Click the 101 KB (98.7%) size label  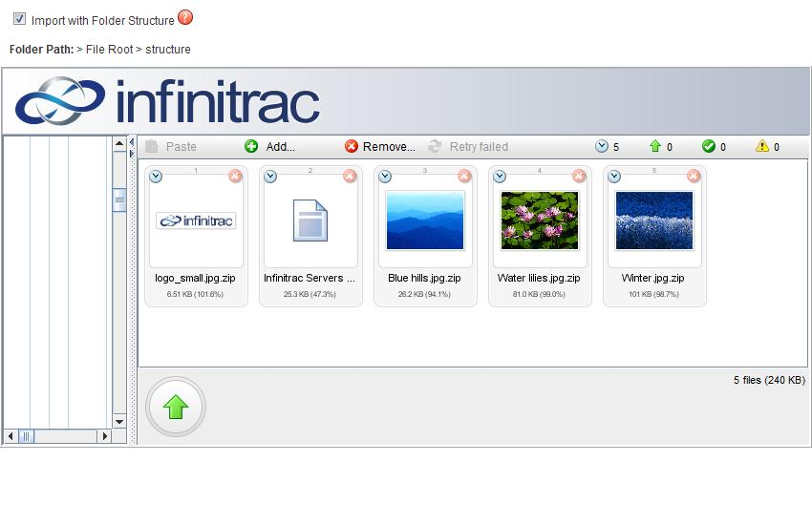(653, 294)
